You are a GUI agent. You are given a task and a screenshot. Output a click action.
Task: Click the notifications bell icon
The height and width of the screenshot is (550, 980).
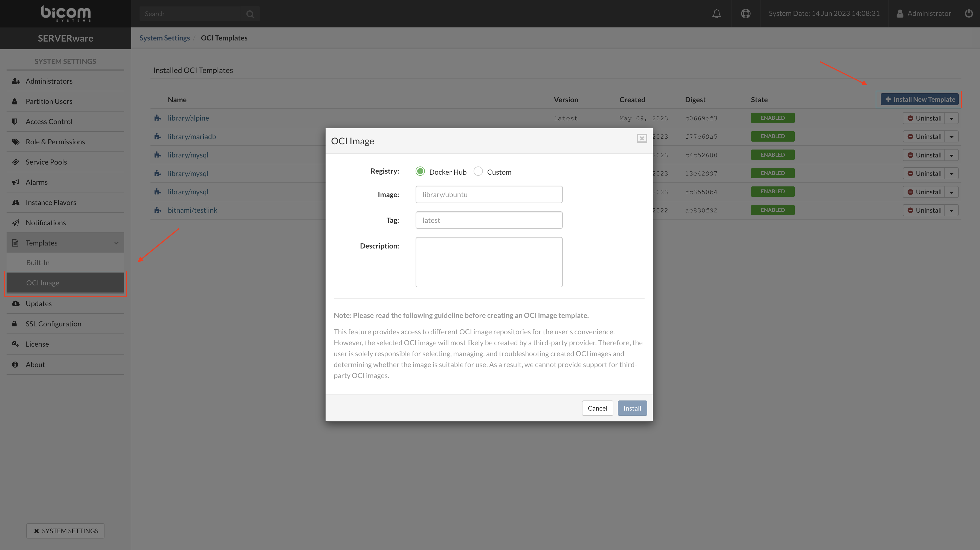716,14
